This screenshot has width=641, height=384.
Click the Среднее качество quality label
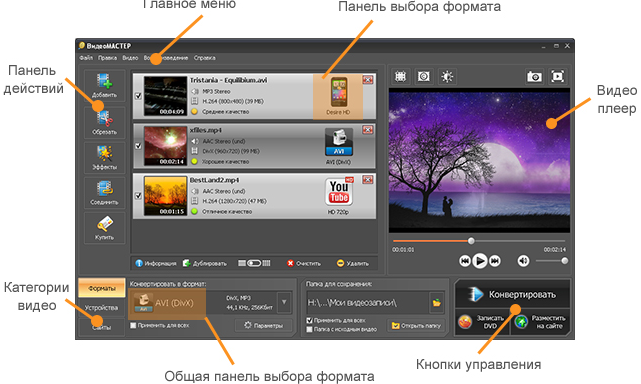[x=226, y=112]
